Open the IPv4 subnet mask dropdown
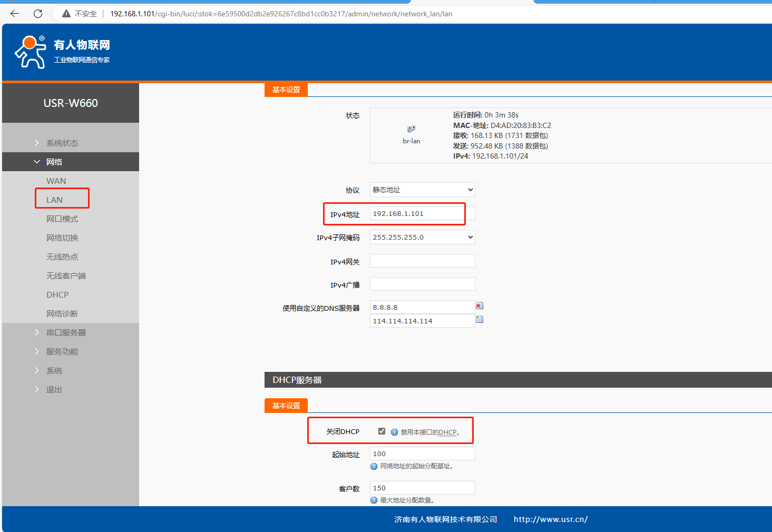This screenshot has height=532, width=772. [422, 237]
